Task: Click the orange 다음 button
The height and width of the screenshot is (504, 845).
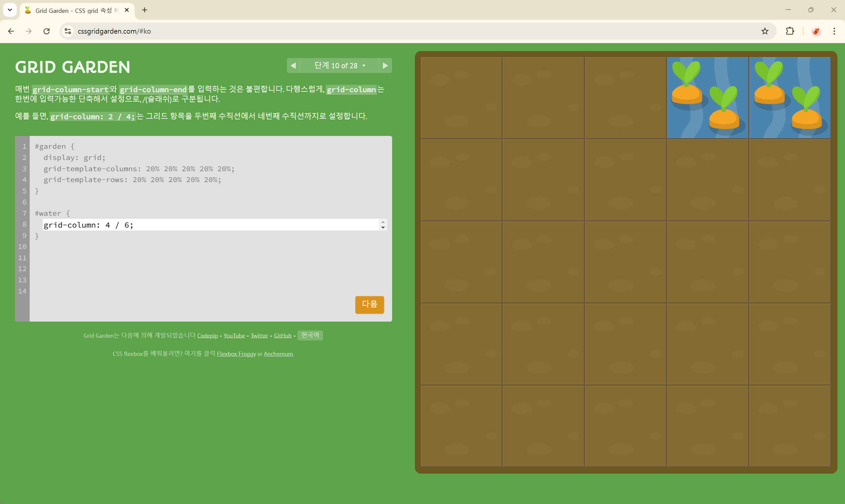Action: pyautogui.click(x=369, y=304)
